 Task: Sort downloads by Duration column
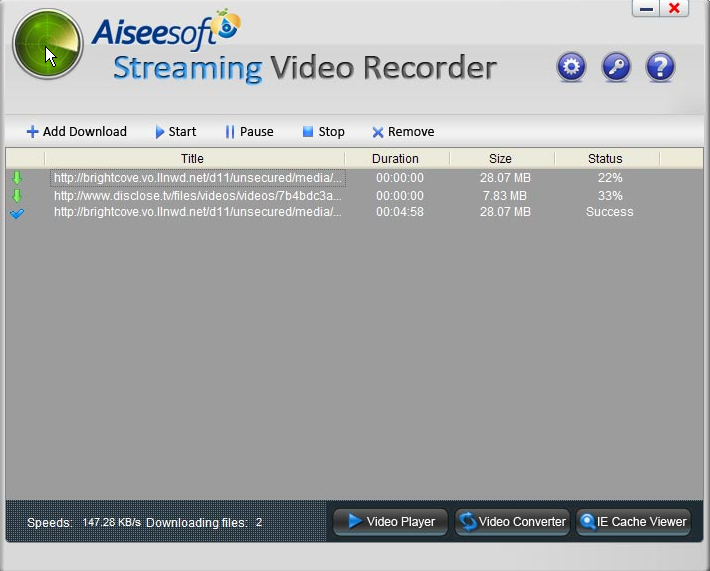pos(395,158)
